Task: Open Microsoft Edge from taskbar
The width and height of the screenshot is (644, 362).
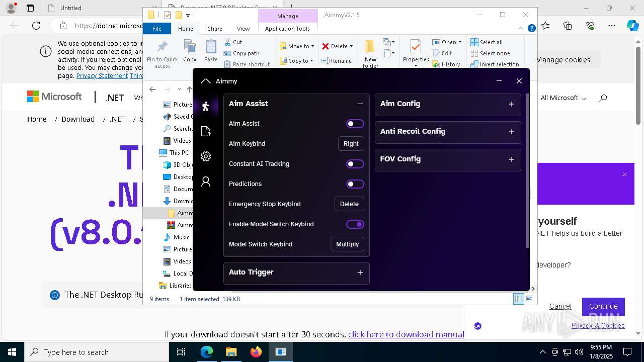Action: pyautogui.click(x=207, y=352)
